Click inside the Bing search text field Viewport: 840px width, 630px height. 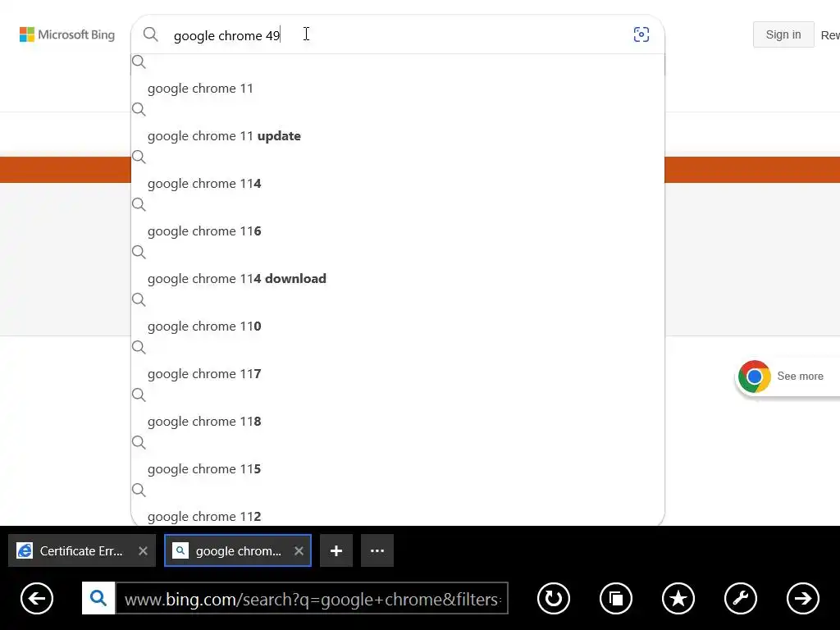pos(396,35)
